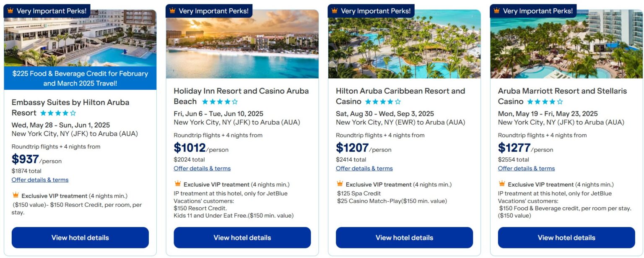Click the crown beside Hilton Aruba Exclusive VIP treatment
This screenshot has height=258, width=644.
(x=339, y=185)
